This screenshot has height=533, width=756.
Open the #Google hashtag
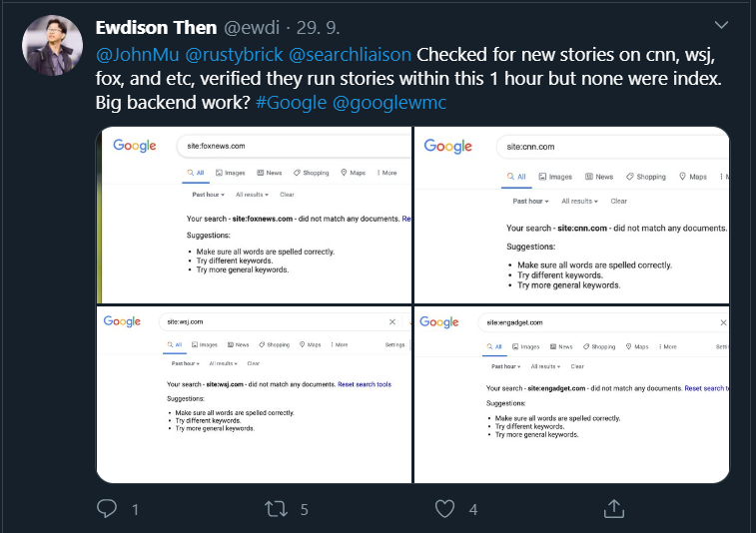pyautogui.click(x=292, y=103)
